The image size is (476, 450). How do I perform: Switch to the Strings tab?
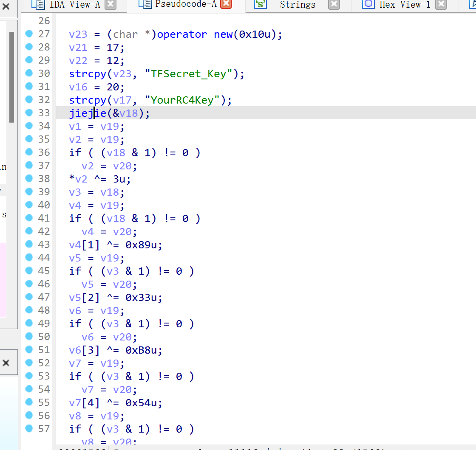click(297, 5)
